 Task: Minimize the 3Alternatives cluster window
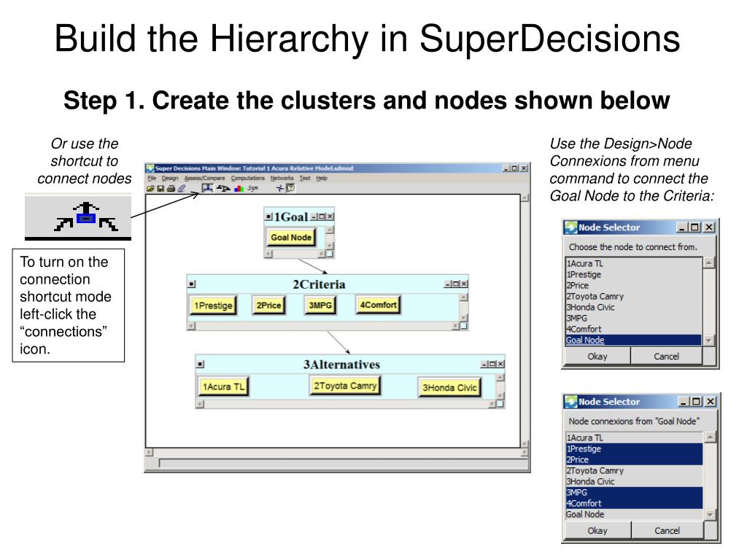pyautogui.click(x=484, y=364)
